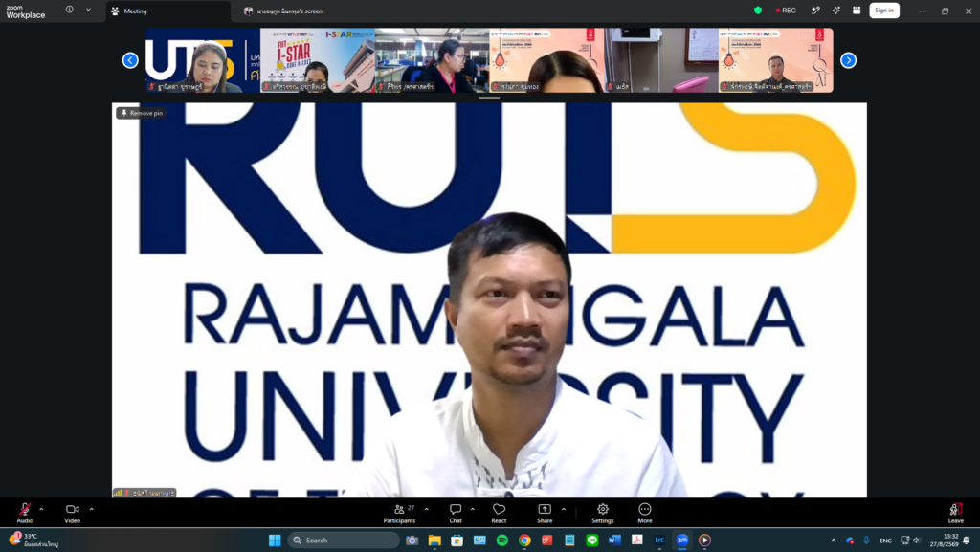This screenshot has height=552, width=980.
Task: Open the More options menu
Action: tap(645, 514)
